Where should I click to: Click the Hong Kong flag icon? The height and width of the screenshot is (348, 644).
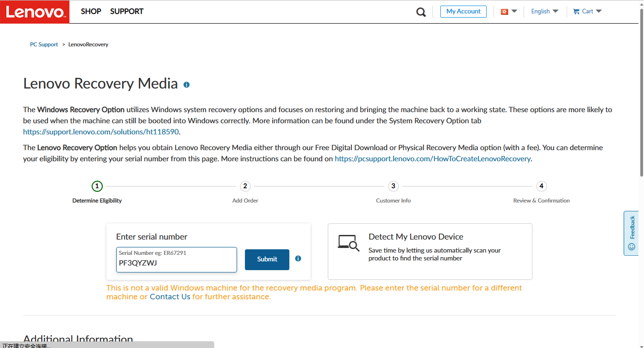click(504, 12)
